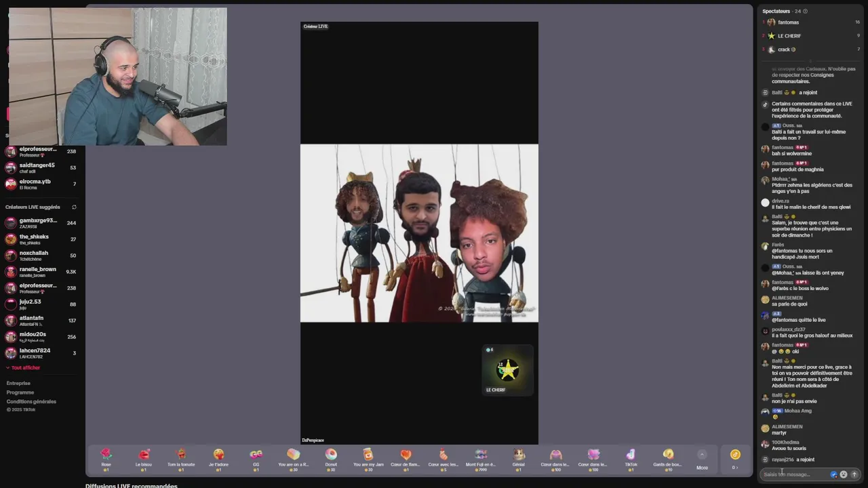Open juju2.53 suggested live
Image resolution: width=868 pixels, height=488 pixels.
41,304
